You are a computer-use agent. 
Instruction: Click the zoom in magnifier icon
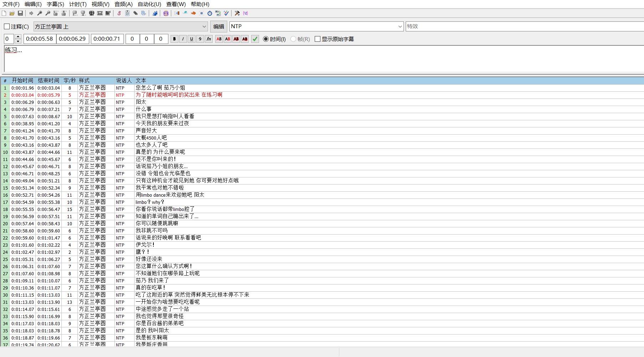[x=40, y=13]
